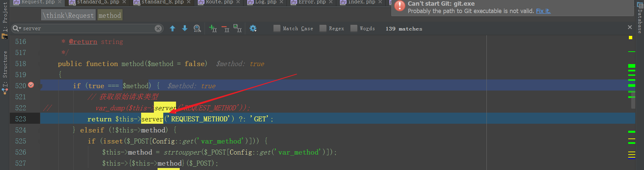Add selection for next occurrence
Screen dimensions: 644x170
(213, 29)
